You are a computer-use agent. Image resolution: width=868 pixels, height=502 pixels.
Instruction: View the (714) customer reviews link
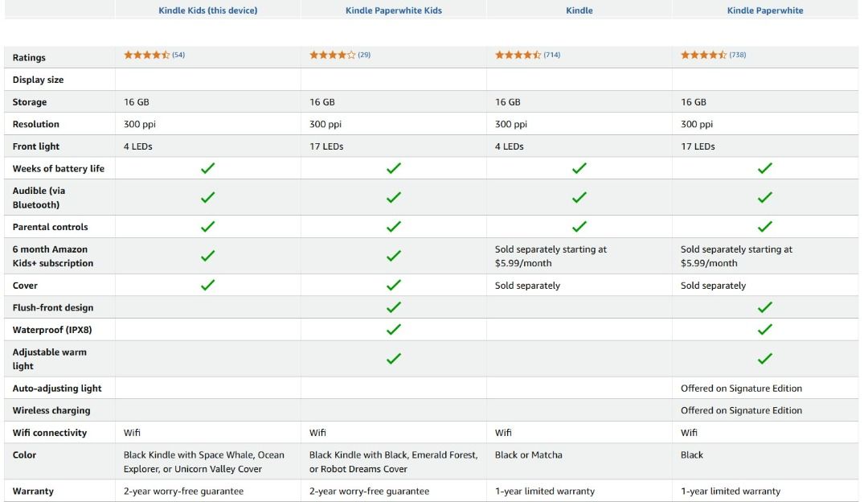(x=552, y=55)
